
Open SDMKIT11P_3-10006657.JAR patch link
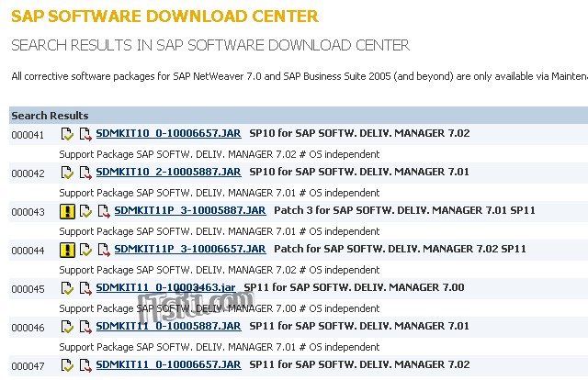coord(190,249)
